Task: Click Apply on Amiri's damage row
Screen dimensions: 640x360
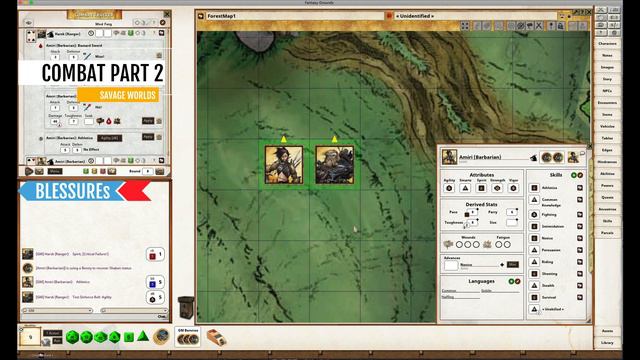Action: pyautogui.click(x=148, y=121)
